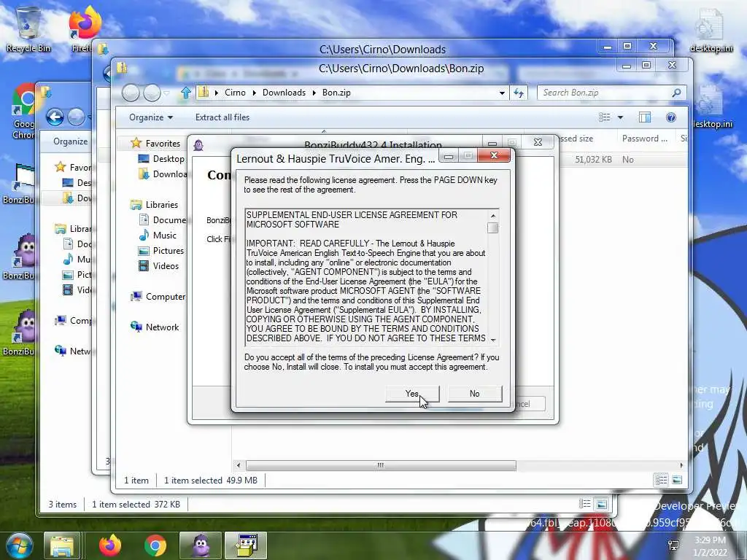Launch Firefox from the taskbar
Viewport: 747px width, 560px height.
click(110, 545)
